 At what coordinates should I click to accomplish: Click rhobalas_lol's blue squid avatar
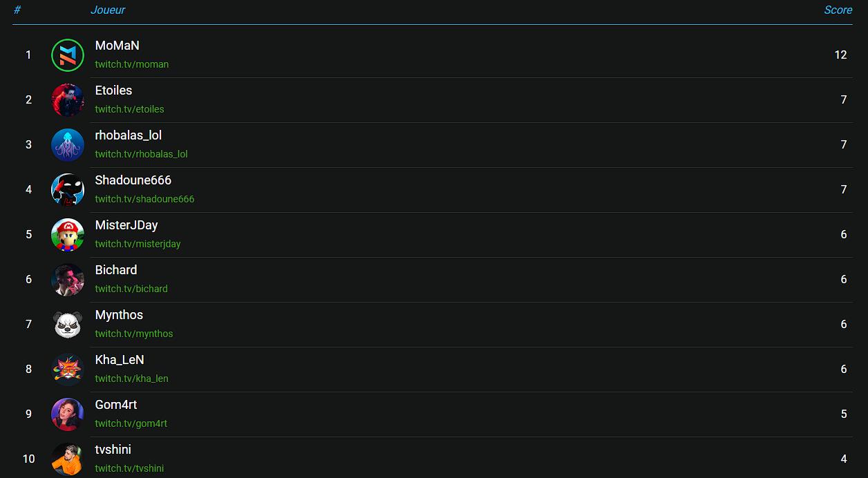click(x=68, y=145)
